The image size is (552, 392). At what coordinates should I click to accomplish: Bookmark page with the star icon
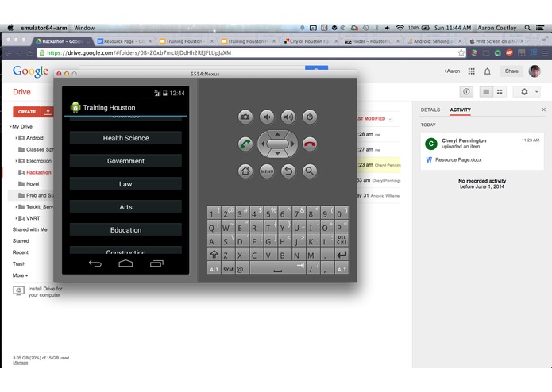pyautogui.click(x=461, y=52)
